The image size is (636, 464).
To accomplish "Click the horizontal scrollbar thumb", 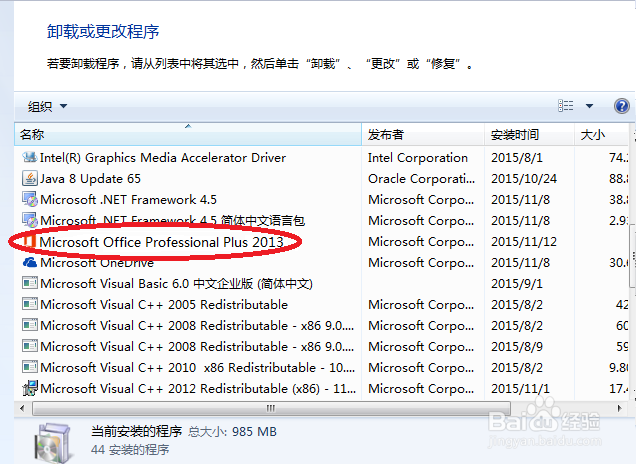I will (x=271, y=408).
